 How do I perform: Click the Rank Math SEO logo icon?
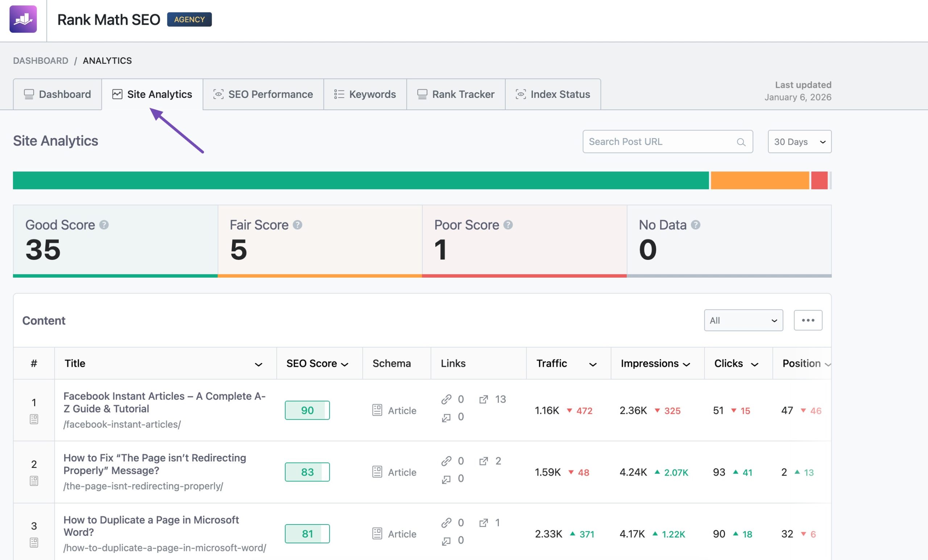click(x=23, y=18)
